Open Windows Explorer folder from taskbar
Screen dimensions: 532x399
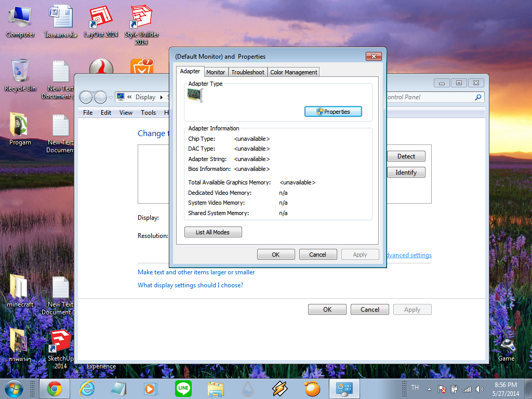pos(216,389)
